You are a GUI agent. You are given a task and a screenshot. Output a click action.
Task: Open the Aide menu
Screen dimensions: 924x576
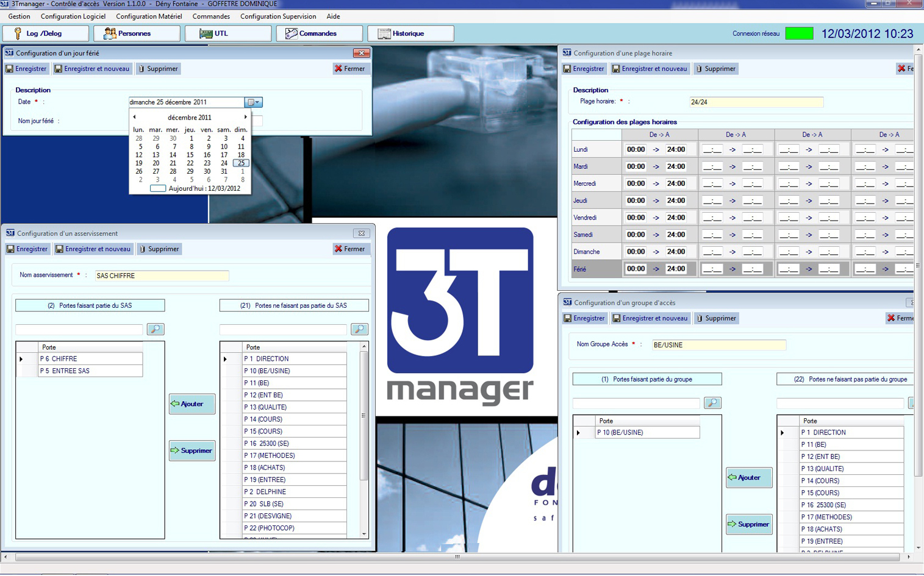333,16
